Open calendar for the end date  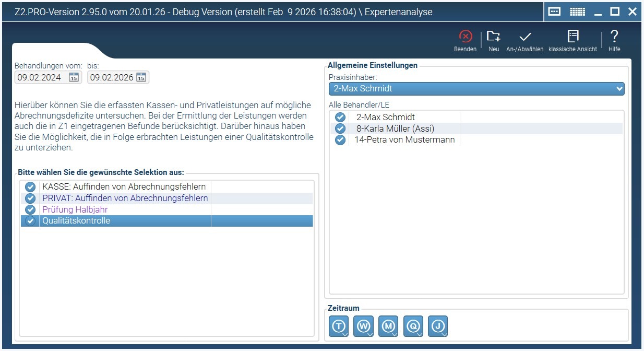141,77
